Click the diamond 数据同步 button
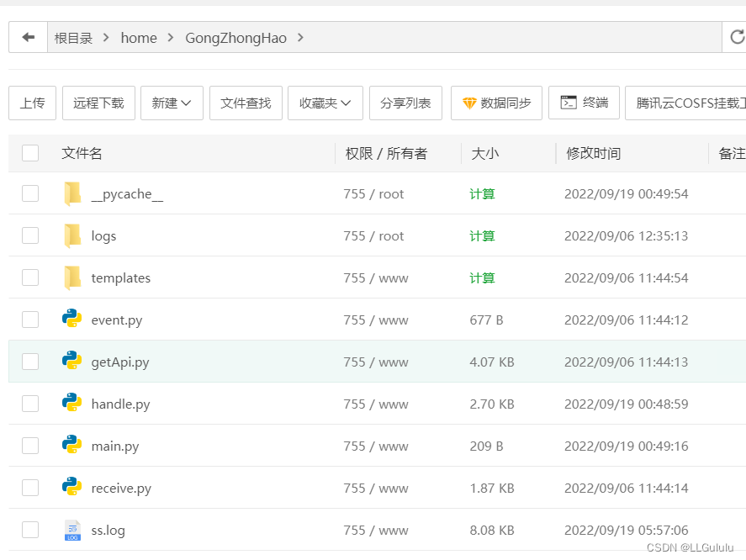This screenshot has height=560, width=746. [x=496, y=103]
